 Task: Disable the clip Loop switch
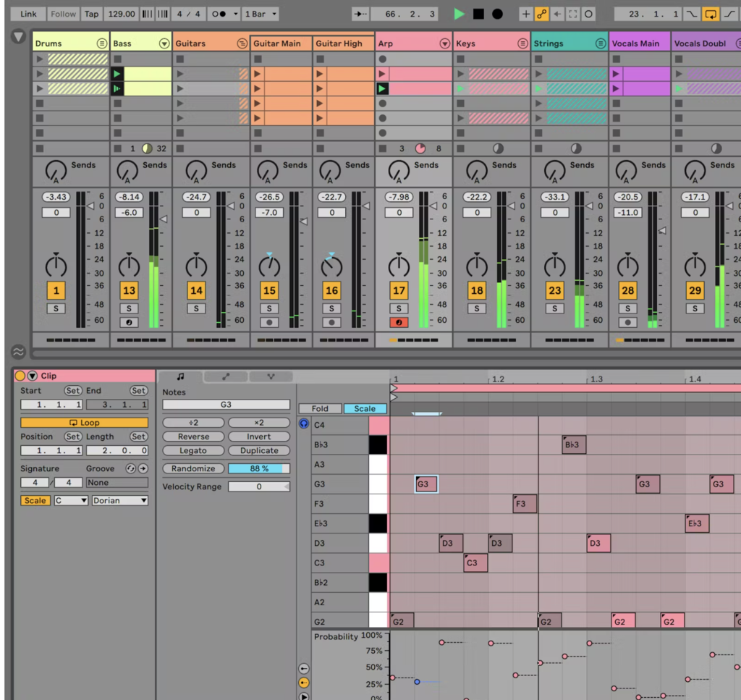click(84, 423)
